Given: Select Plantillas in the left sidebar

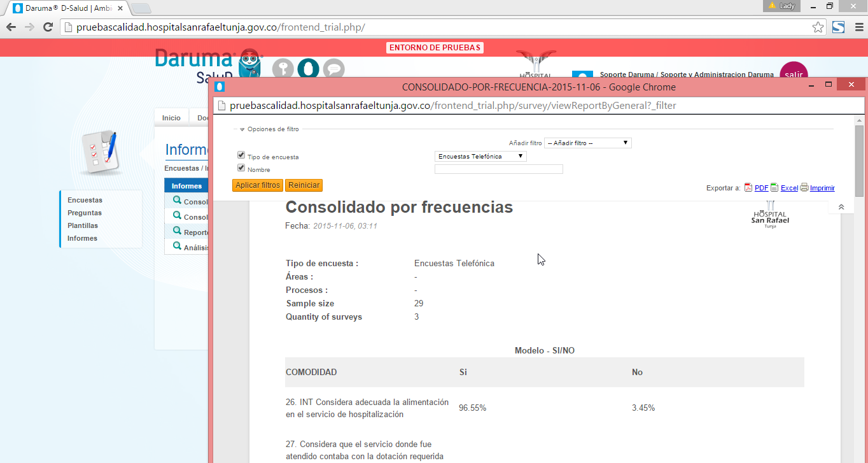Looking at the screenshot, I should pos(83,225).
